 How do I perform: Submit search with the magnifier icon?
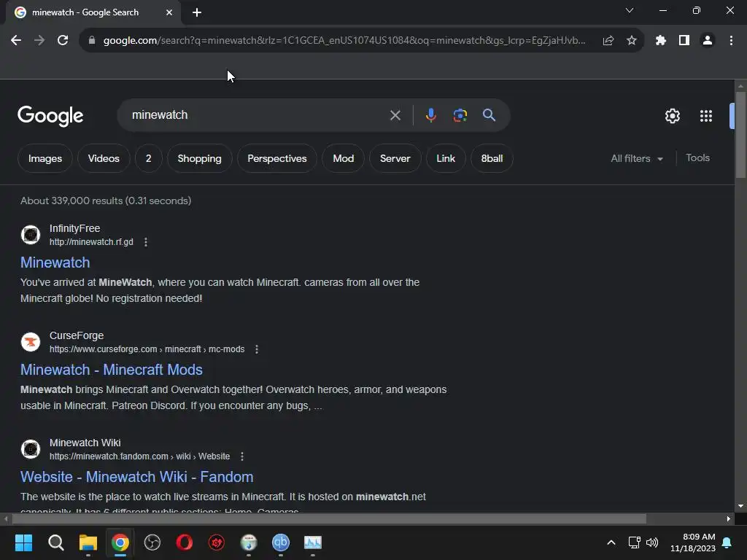tap(489, 115)
